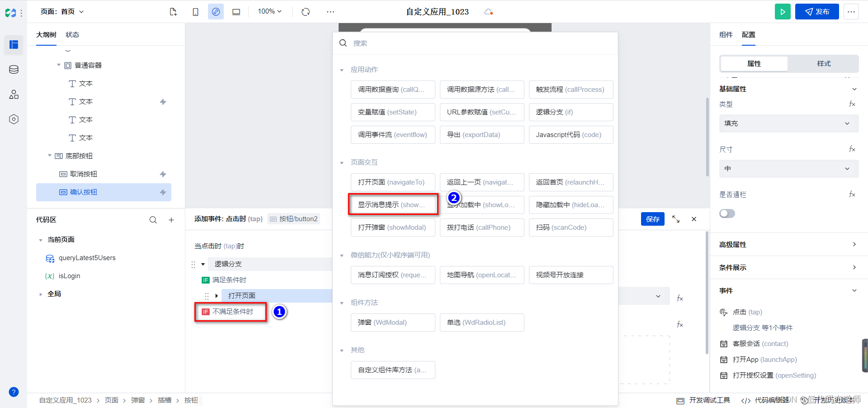868x408 pixels.
Task: Select the 确认按钮 tree item
Action: tap(104, 192)
